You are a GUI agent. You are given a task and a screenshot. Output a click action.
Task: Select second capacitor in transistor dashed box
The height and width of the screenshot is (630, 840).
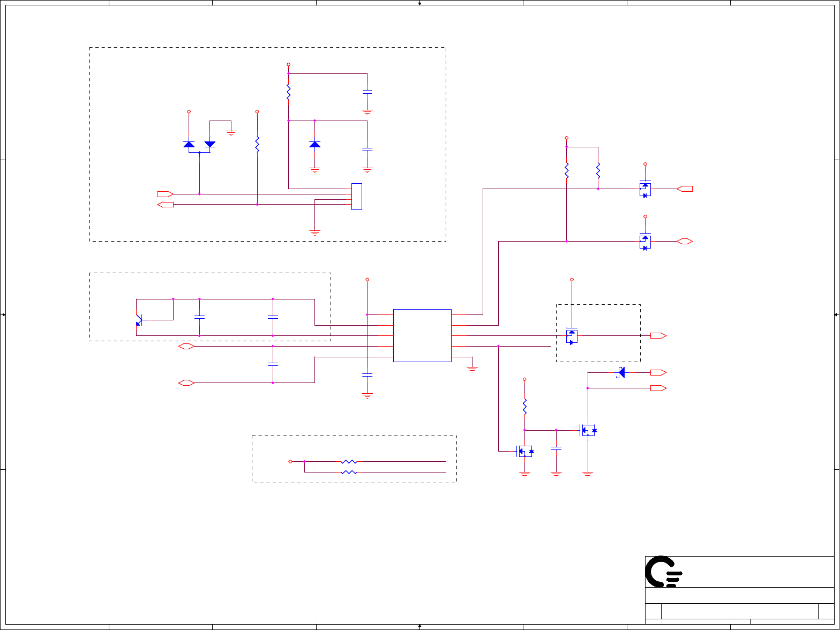click(x=273, y=318)
